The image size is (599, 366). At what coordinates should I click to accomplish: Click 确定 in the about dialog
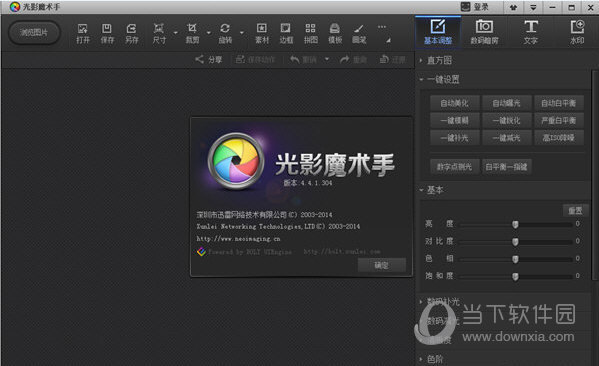tap(381, 265)
